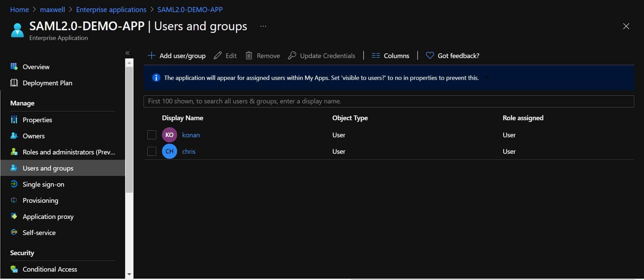The height and width of the screenshot is (280, 644).
Task: Click the Conditional Access icon
Action: [14, 269]
